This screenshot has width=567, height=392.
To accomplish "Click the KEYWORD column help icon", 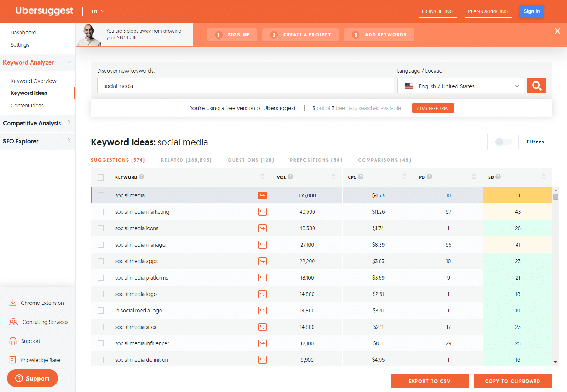I will [x=142, y=177].
